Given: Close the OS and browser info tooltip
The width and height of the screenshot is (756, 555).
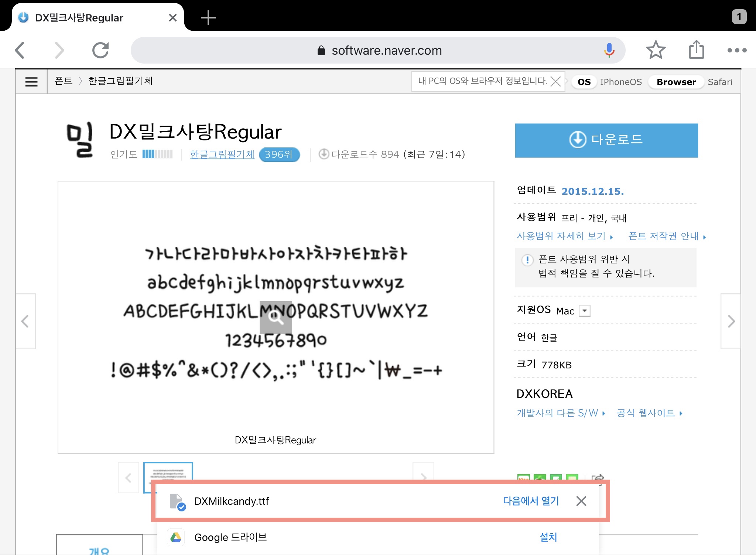Looking at the screenshot, I should tap(555, 81).
